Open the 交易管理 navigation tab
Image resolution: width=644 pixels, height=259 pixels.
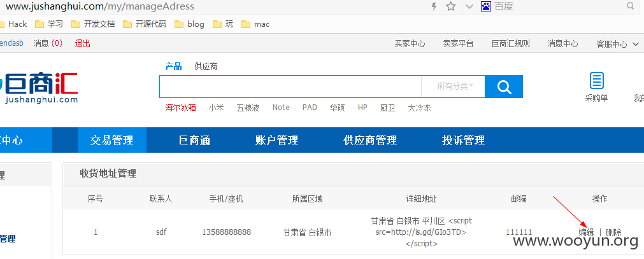point(111,140)
